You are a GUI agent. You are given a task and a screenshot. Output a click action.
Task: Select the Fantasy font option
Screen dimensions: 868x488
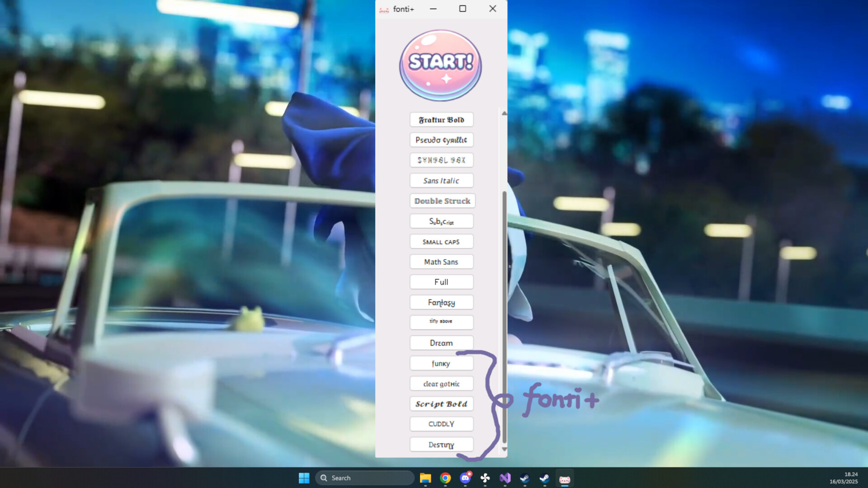441,302
